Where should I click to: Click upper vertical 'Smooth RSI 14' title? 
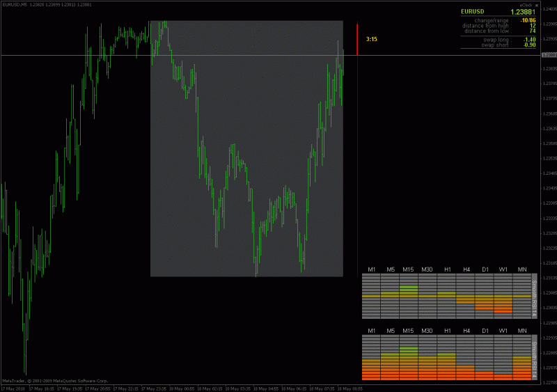click(534, 298)
